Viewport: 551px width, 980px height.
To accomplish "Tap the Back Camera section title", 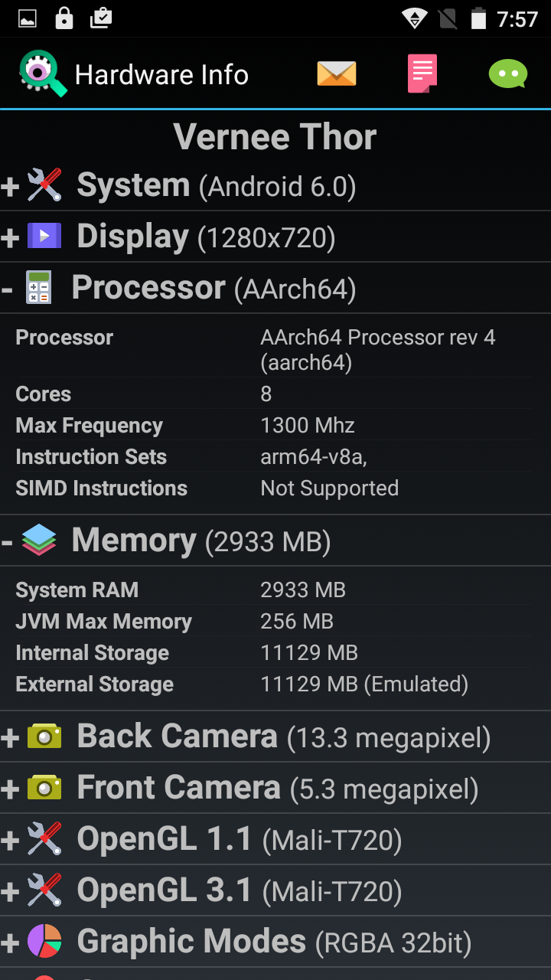I will (177, 737).
